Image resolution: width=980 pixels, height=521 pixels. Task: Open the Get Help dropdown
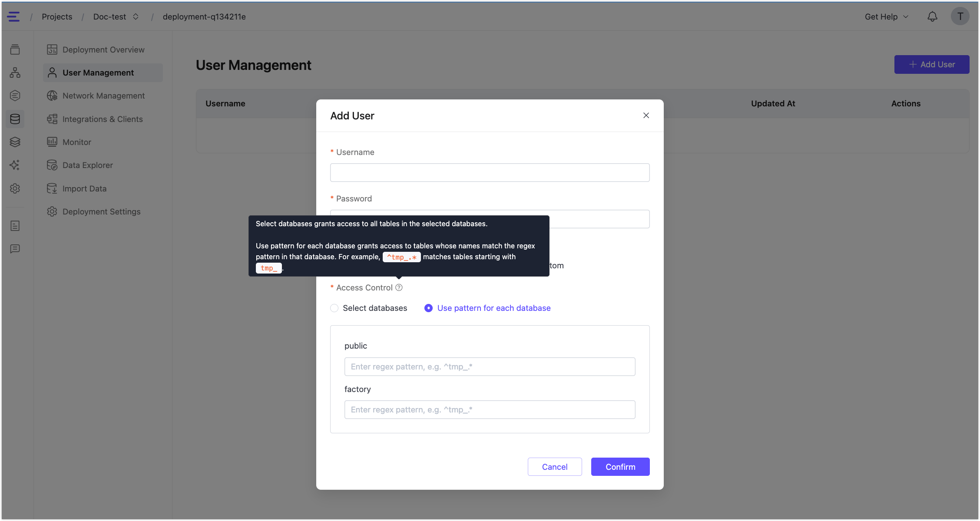[886, 16]
